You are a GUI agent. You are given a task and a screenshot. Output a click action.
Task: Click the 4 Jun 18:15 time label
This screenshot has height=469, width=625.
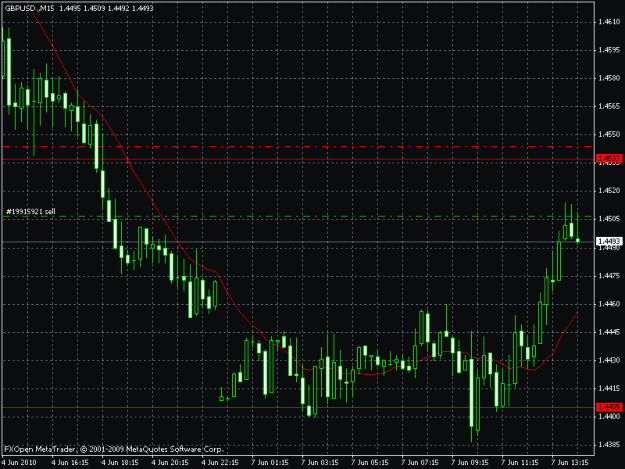(120, 463)
